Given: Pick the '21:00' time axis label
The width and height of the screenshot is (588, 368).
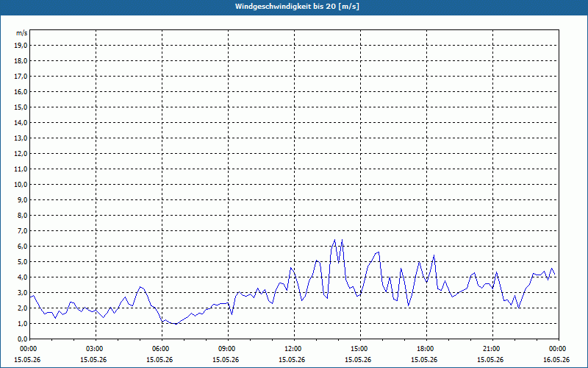Looking at the screenshot, I should [x=492, y=349].
